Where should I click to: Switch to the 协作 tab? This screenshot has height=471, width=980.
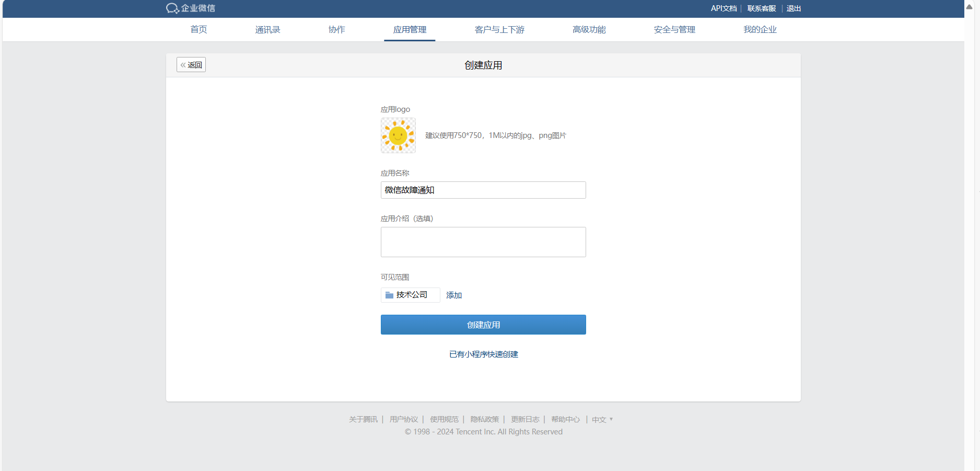coord(336,30)
